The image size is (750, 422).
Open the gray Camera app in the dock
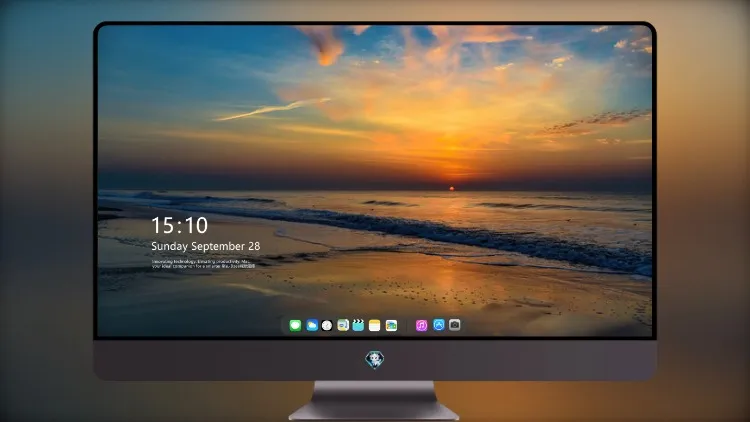[455, 325]
